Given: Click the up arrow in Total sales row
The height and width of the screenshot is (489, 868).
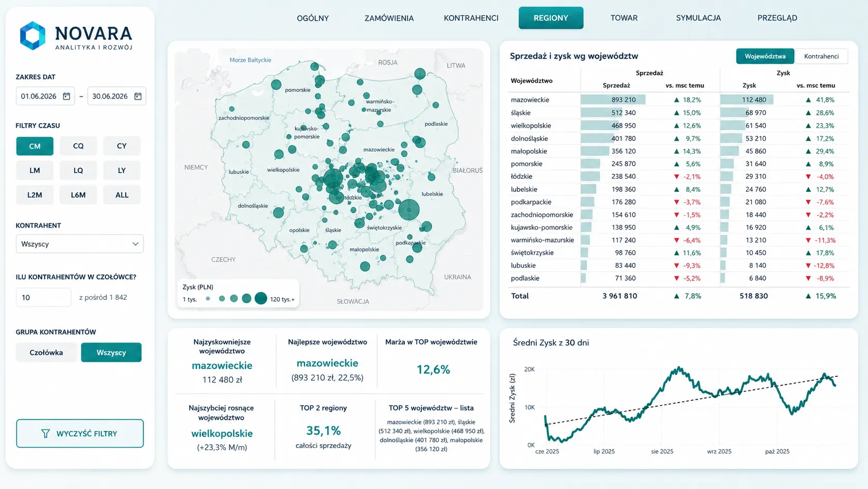Looking at the screenshot, I should (676, 296).
